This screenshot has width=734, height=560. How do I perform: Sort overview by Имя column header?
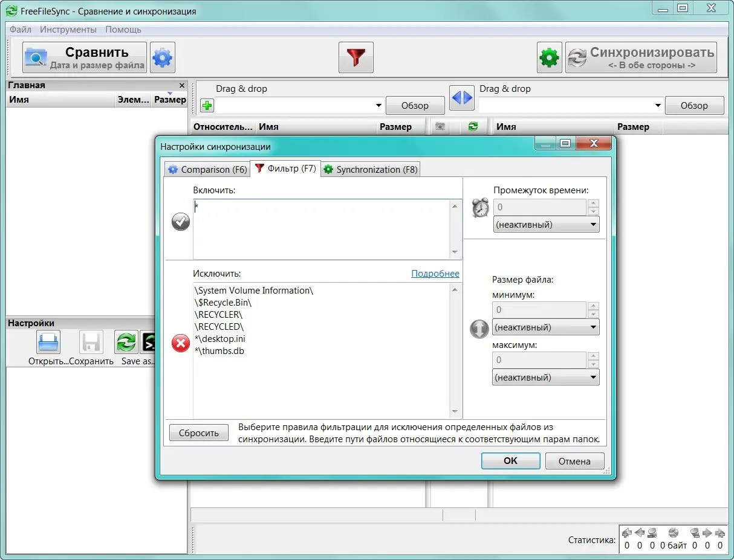[x=60, y=100]
